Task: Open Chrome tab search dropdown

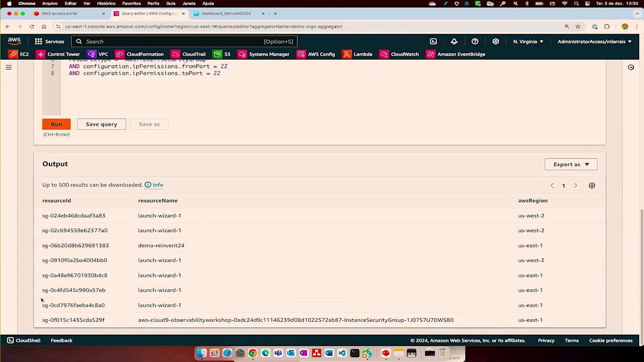Action: [638, 13]
